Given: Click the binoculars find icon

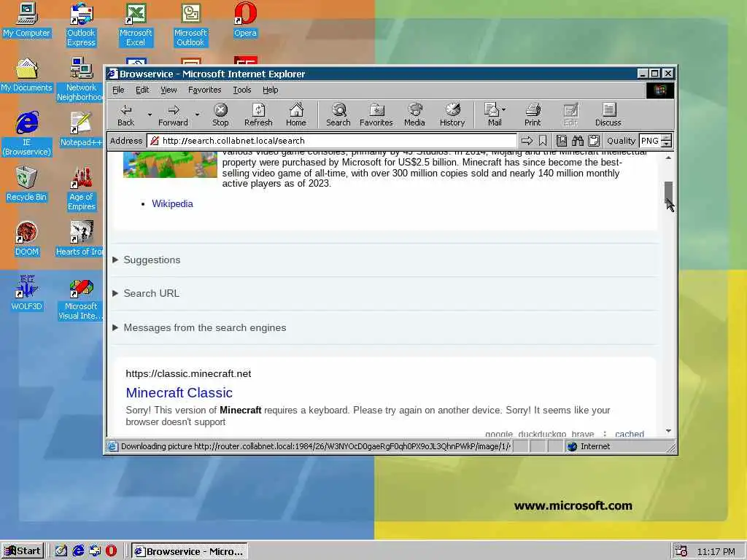Looking at the screenshot, I should point(578,141).
